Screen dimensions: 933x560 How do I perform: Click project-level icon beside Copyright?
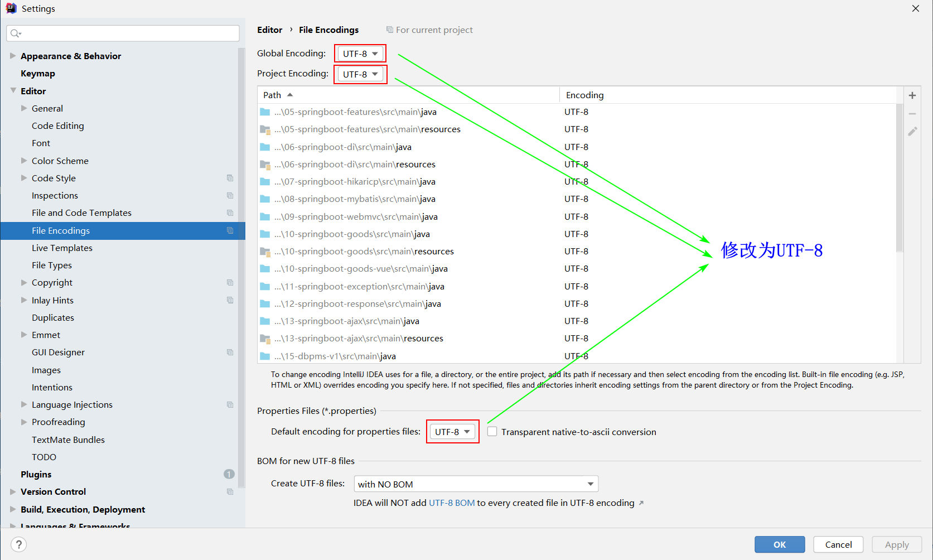click(x=230, y=282)
